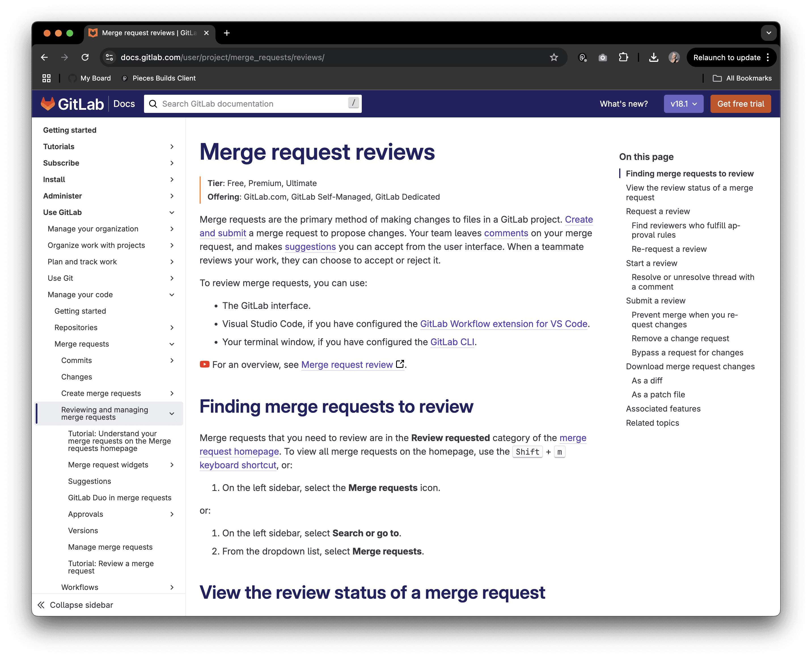
Task: Open Getting started at top of sidebar
Action: 70,130
